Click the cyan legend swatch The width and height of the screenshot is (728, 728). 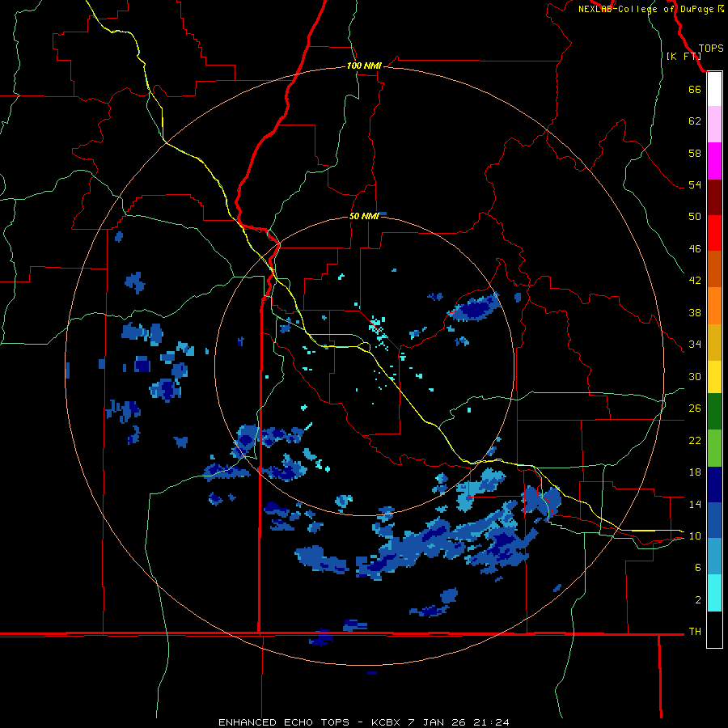tap(714, 593)
